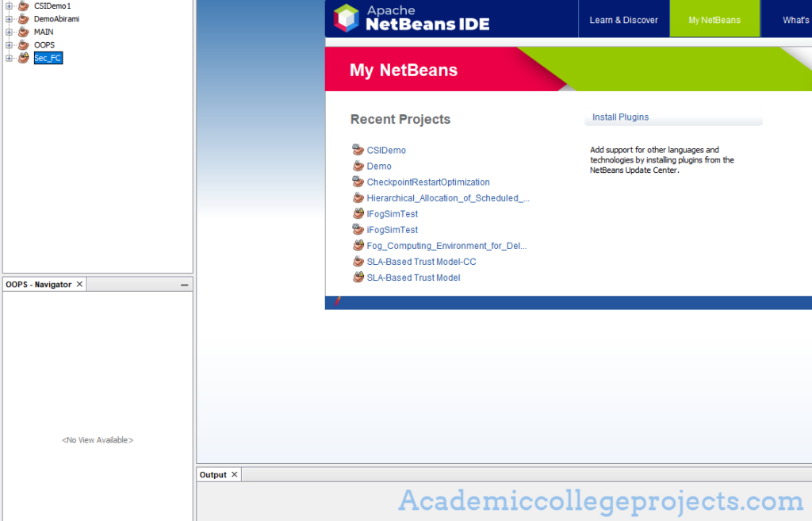
Task: Open recent project CheckpointRestartOptimization
Action: [x=428, y=182]
